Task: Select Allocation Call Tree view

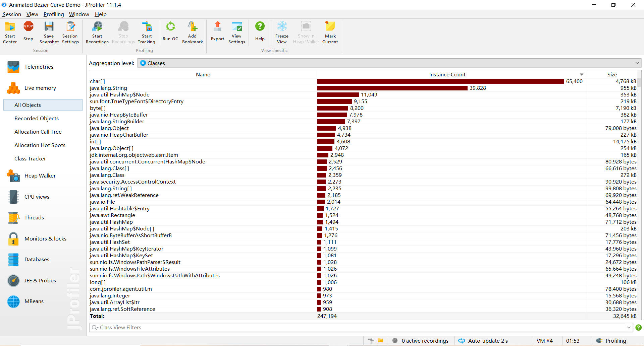Action: click(x=38, y=132)
